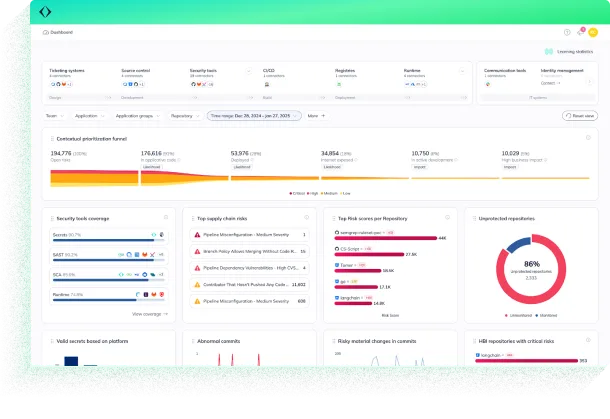Grab drag handle of Contextual prioritization funnel
Image resolution: width=610 pixels, height=419 pixels.
pyautogui.click(x=52, y=139)
